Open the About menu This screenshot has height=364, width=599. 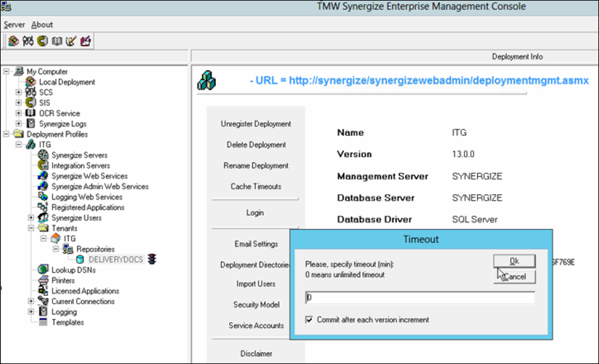(42, 25)
